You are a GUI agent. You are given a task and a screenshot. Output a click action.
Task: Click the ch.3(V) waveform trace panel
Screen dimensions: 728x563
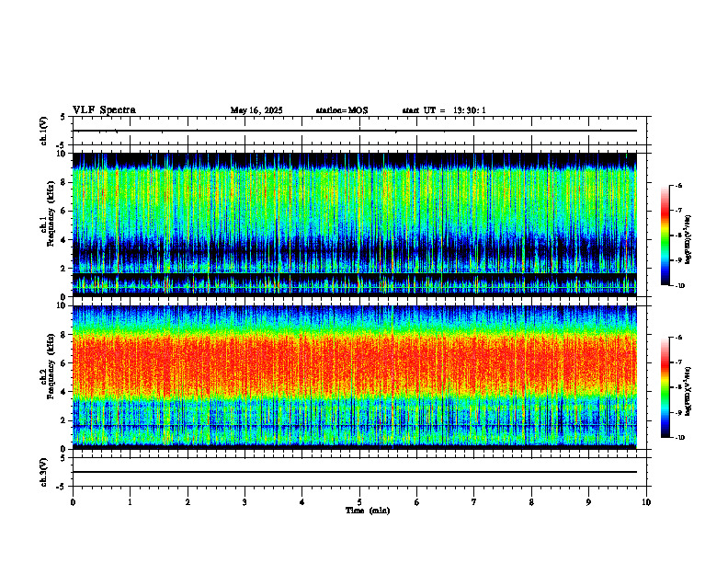[359, 472]
